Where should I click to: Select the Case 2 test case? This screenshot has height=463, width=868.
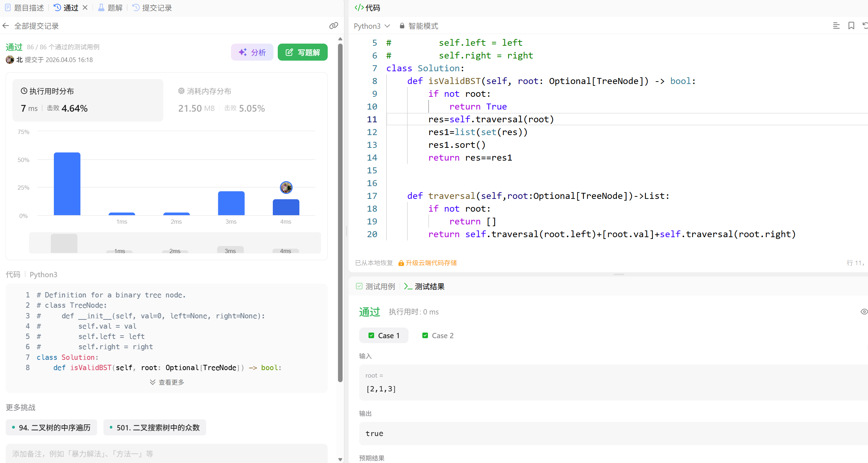coord(438,335)
